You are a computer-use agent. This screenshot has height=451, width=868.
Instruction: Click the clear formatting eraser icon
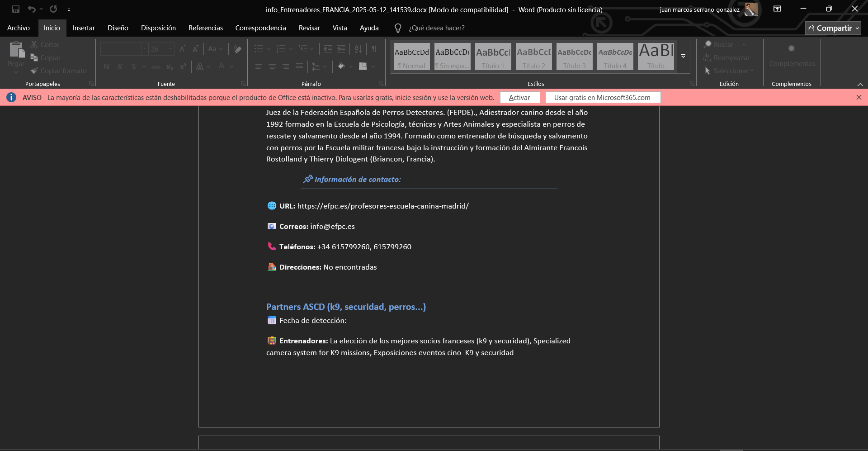click(238, 49)
